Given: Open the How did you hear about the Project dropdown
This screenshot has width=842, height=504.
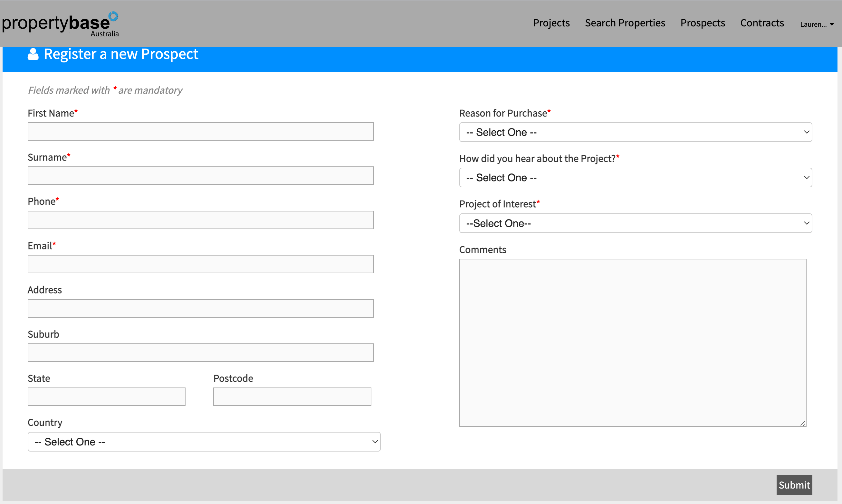Looking at the screenshot, I should click(635, 177).
